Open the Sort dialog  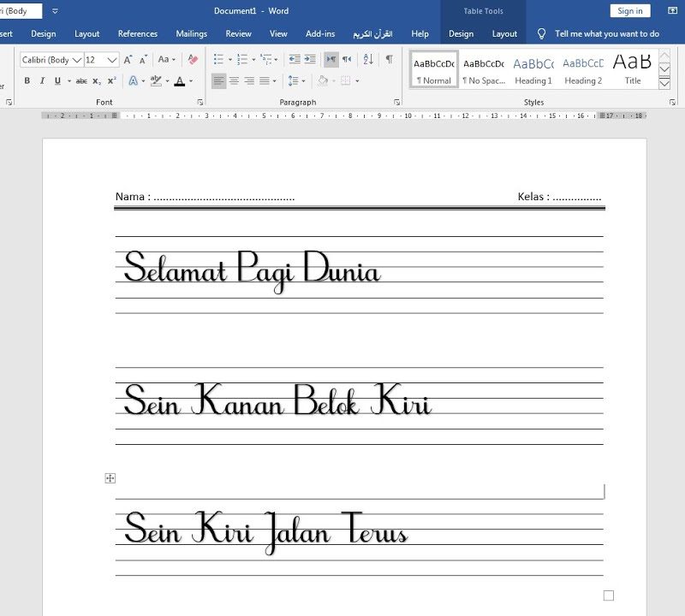(x=368, y=59)
